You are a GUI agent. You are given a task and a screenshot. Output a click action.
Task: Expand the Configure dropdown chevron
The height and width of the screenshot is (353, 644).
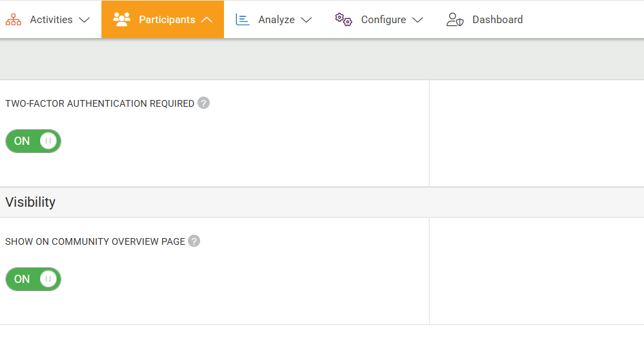tap(417, 20)
